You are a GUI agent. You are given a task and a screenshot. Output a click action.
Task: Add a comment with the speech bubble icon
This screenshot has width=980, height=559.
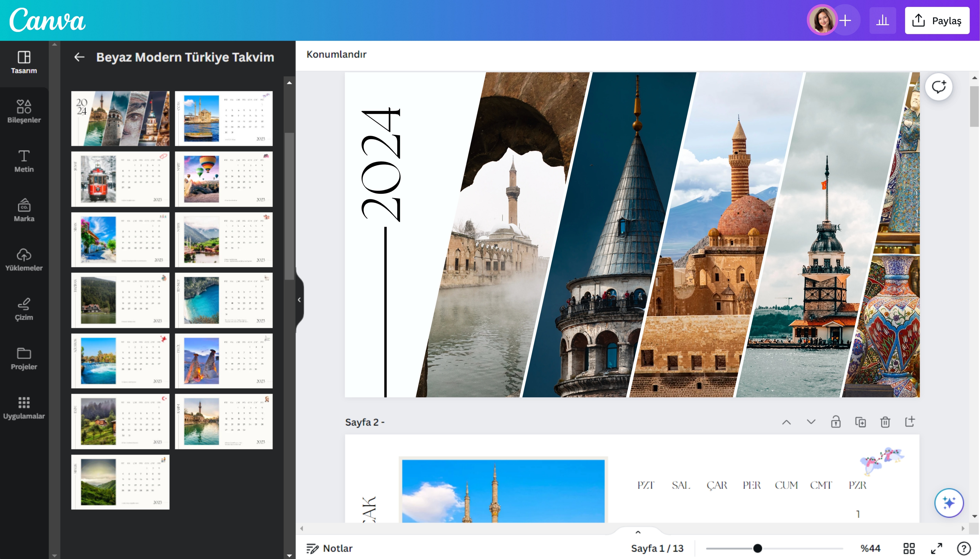tap(939, 87)
